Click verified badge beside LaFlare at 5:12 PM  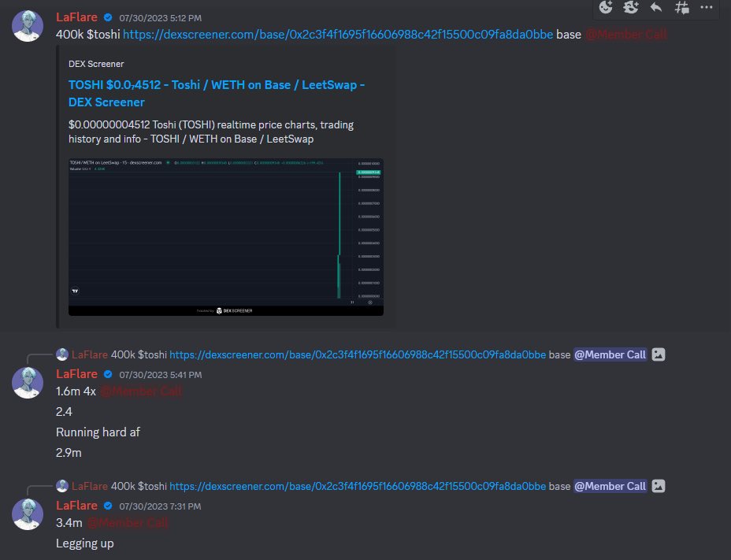click(x=108, y=17)
